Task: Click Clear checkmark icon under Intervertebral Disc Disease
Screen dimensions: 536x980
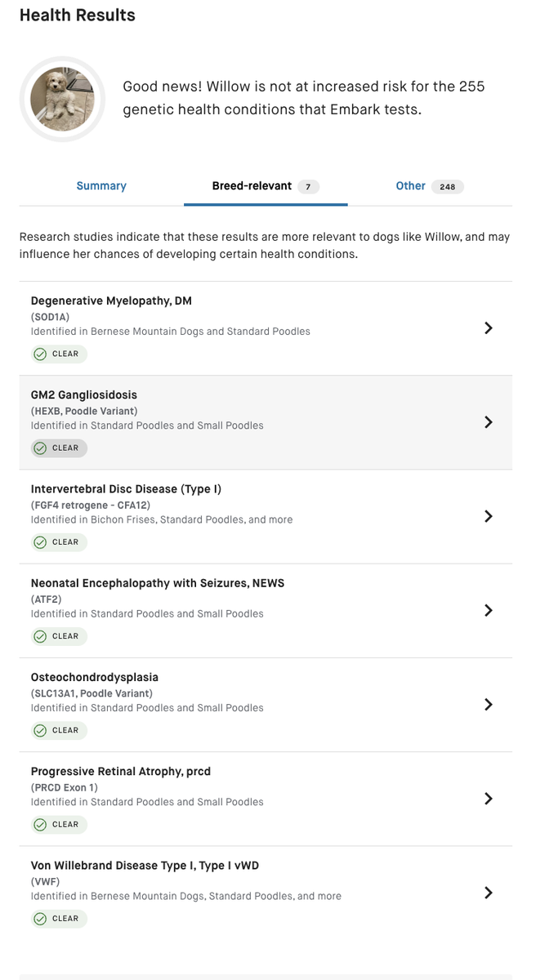Action: point(40,541)
